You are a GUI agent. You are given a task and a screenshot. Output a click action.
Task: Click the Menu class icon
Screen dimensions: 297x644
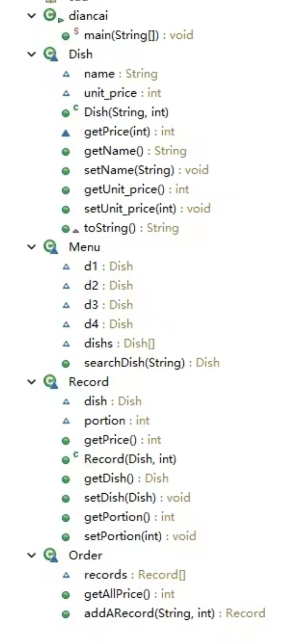tap(50, 247)
